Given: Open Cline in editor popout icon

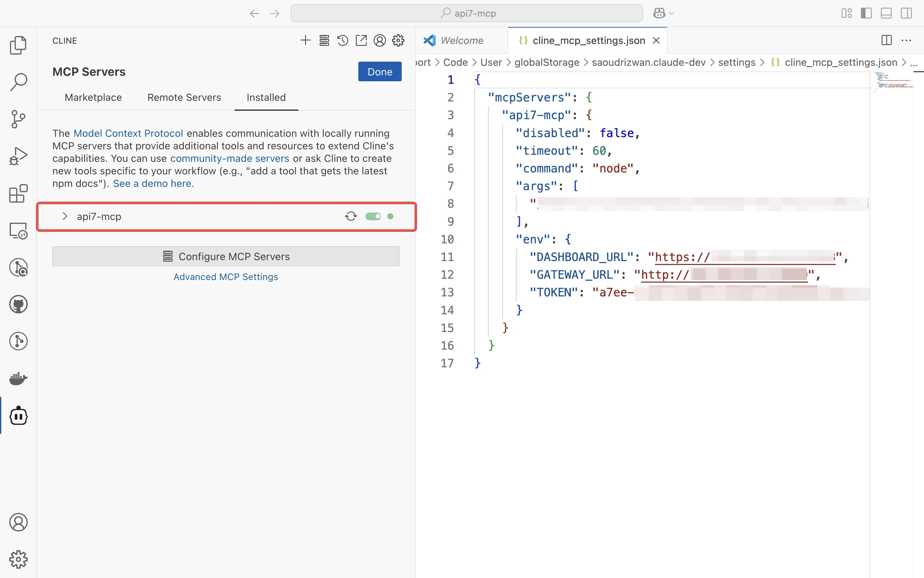Looking at the screenshot, I should click(361, 40).
